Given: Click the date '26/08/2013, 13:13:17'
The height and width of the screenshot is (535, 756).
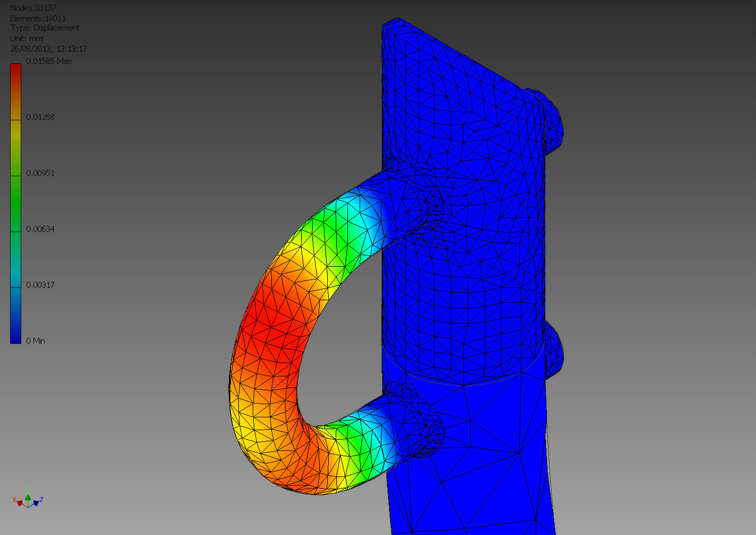Looking at the screenshot, I should 48,48.
